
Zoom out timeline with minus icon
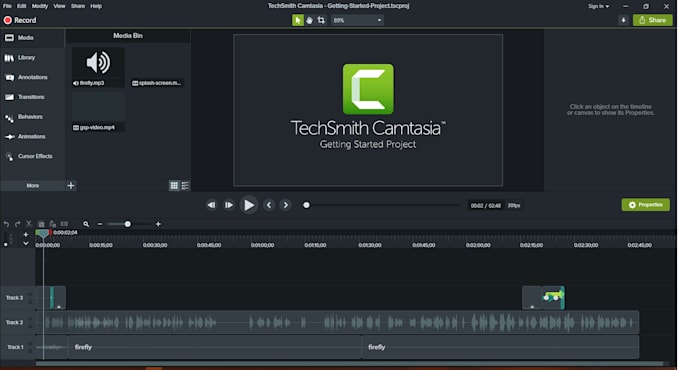[x=100, y=224]
